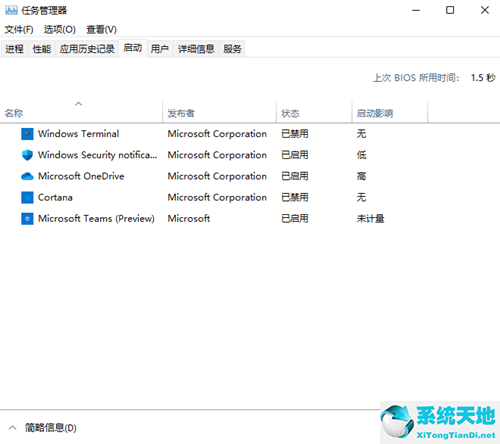The height and width of the screenshot is (444, 500).
Task: Click the 未计量 startup impact of Teams
Action: (370, 219)
